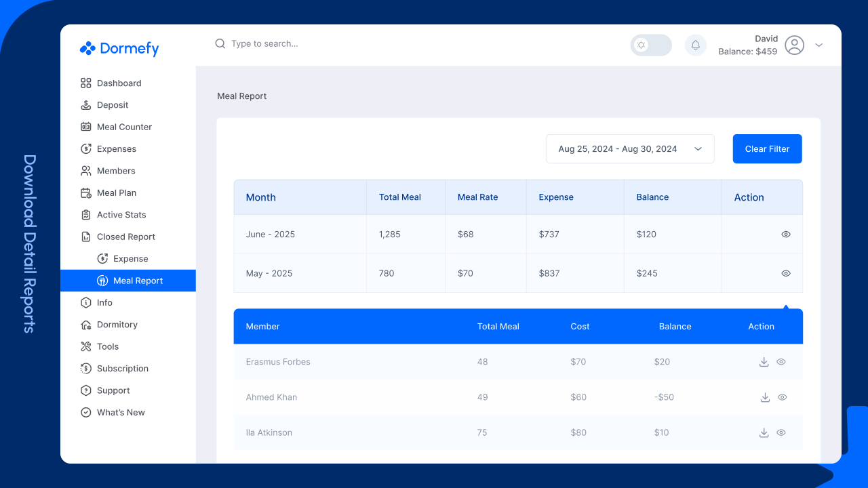This screenshot has height=488, width=868.
Task: Open the notifications bell
Action: (695, 45)
